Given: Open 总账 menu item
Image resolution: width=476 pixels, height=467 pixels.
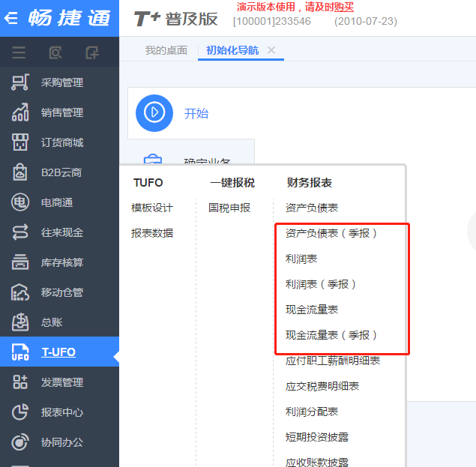Looking at the screenshot, I should click(x=52, y=322).
